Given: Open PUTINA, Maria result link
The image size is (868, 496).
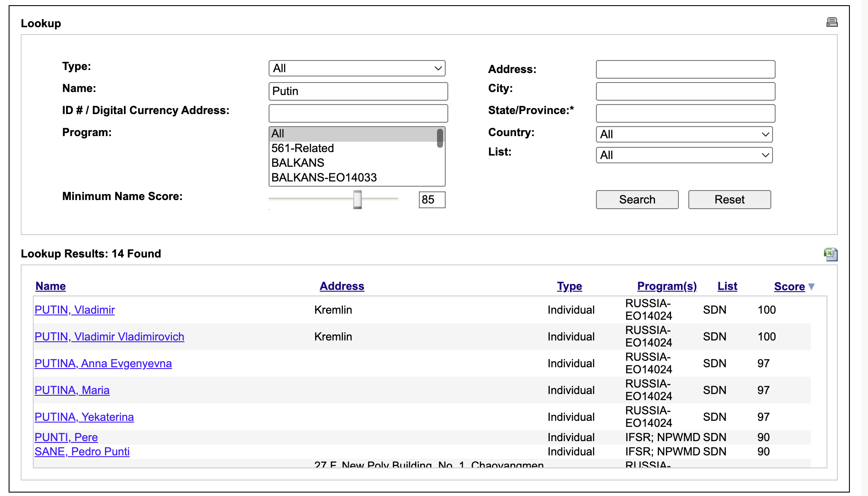Looking at the screenshot, I should click(x=72, y=390).
